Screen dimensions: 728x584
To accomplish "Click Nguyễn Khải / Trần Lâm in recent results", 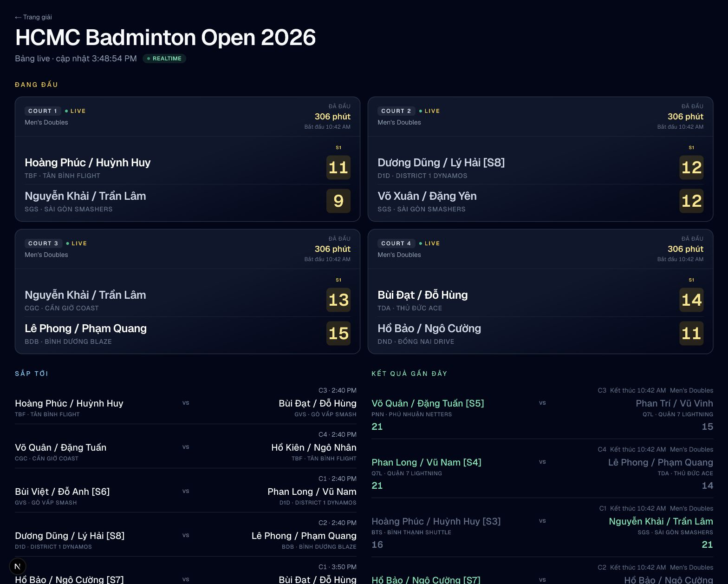I will [x=661, y=521].
